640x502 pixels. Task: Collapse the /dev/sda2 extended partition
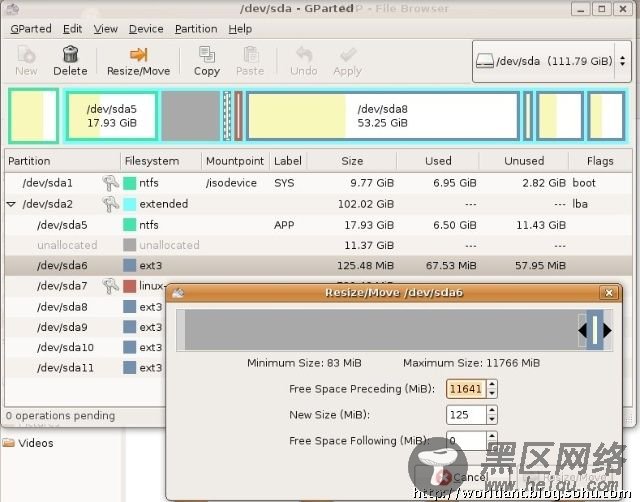pos(11,204)
